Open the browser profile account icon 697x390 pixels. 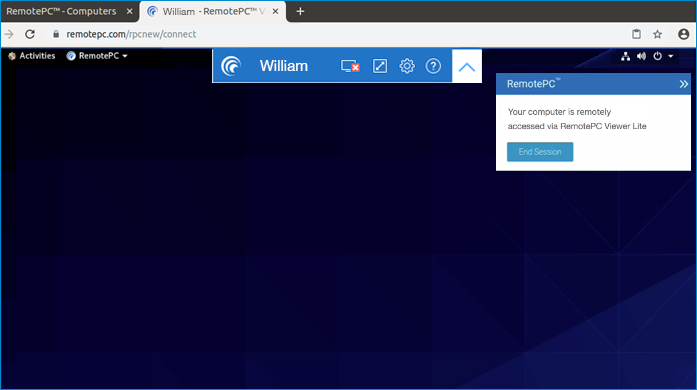[684, 34]
